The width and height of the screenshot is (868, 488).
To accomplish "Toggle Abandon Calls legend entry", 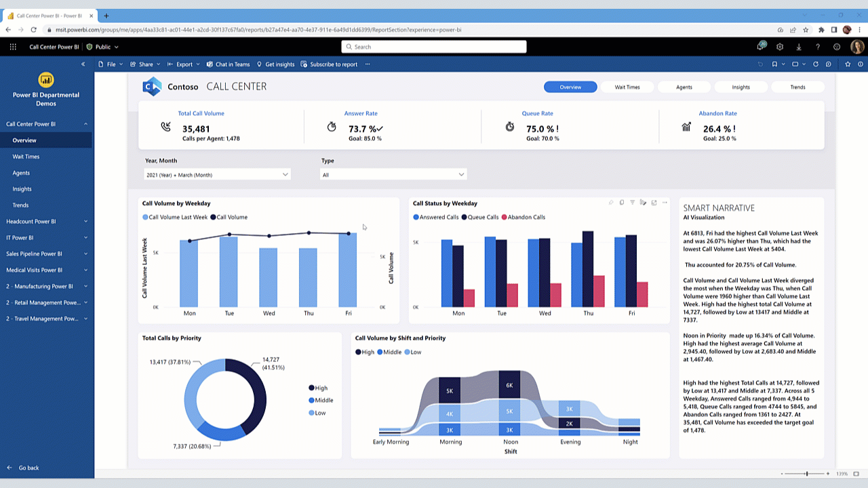I will (x=523, y=218).
